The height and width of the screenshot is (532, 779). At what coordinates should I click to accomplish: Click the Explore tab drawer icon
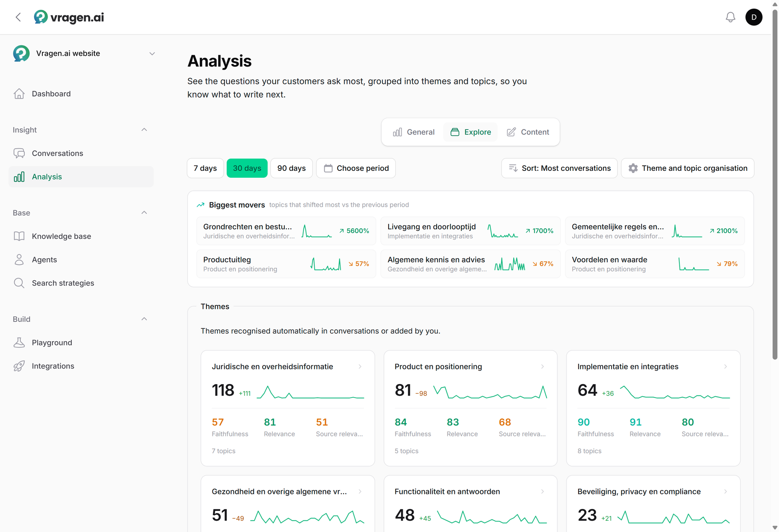pos(455,132)
